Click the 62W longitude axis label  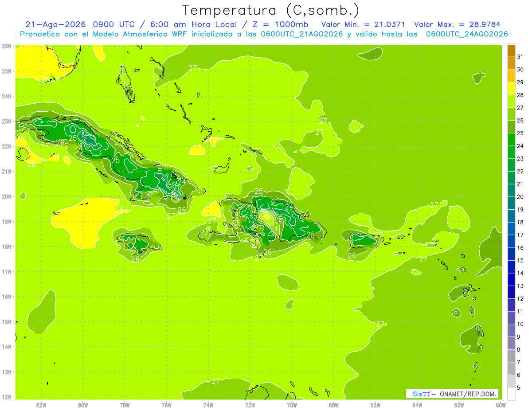pyautogui.click(x=459, y=405)
